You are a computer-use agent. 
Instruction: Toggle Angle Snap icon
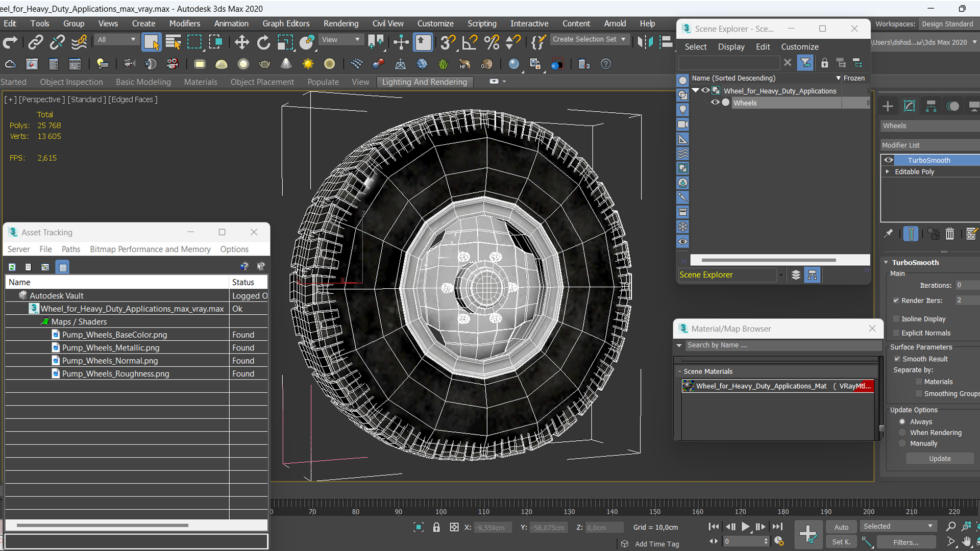[469, 42]
